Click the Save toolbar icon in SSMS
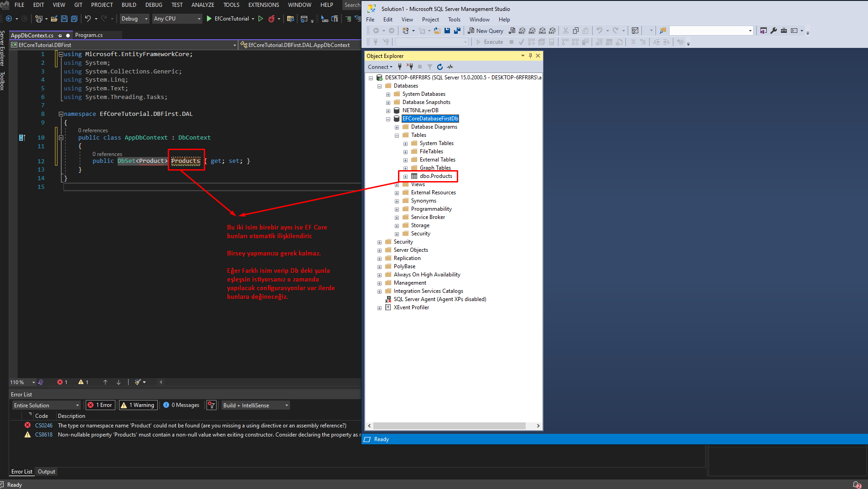The height and width of the screenshot is (489, 868). point(447,31)
